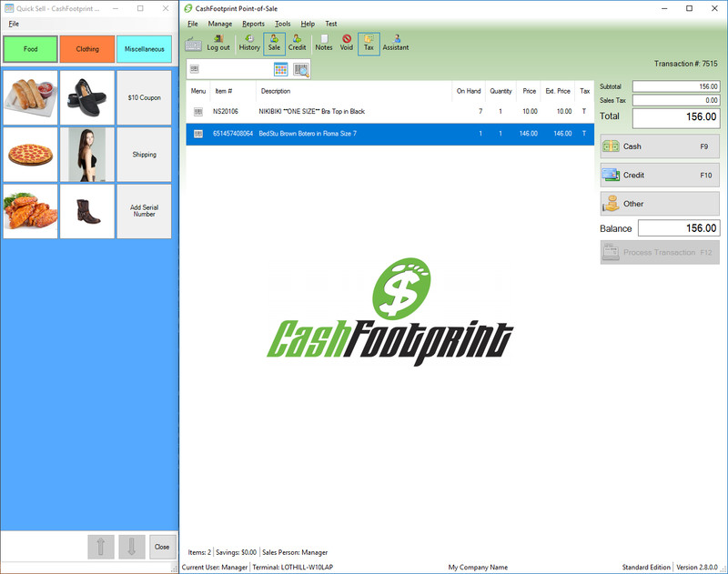Pay with Credit F10 button
Screen dimensions: 728x574
tap(660, 175)
